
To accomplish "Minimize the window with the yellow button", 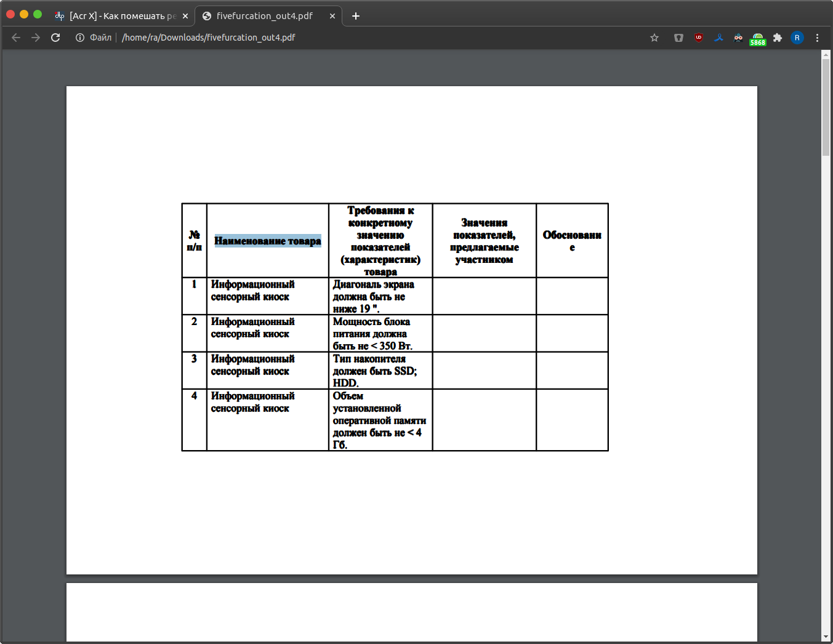I will [24, 14].
